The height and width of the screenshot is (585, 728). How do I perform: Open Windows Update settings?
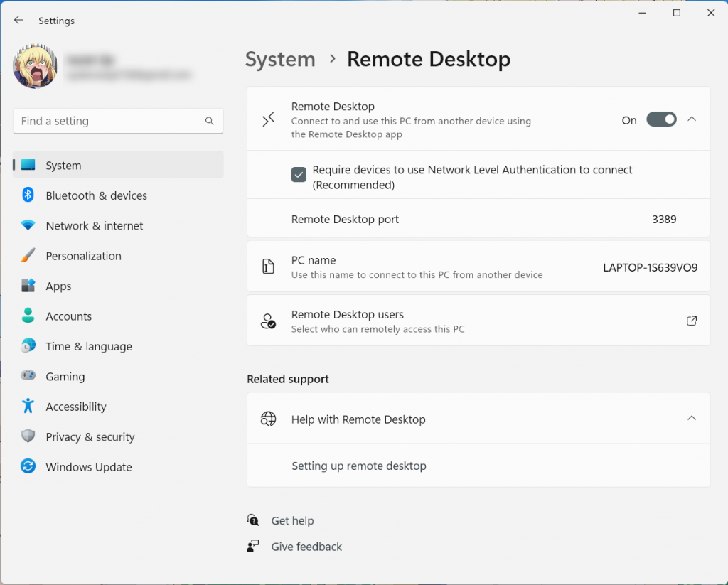click(x=118, y=467)
